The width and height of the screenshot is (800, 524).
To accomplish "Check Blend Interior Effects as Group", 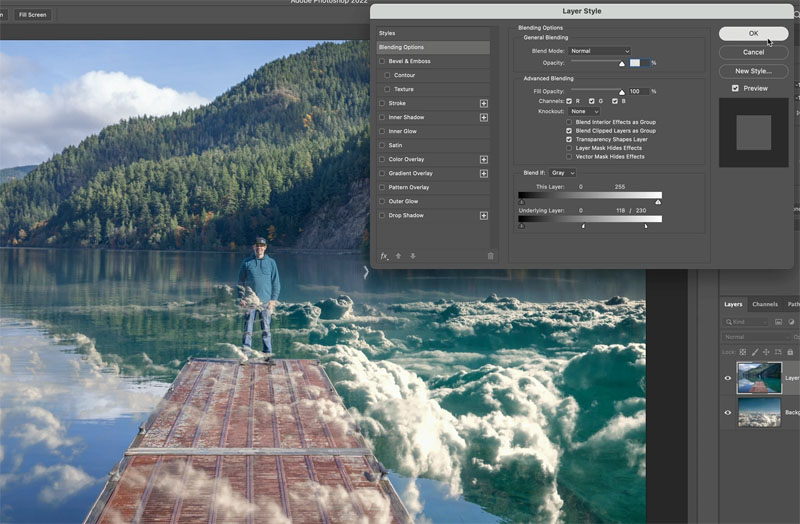I will pos(569,122).
